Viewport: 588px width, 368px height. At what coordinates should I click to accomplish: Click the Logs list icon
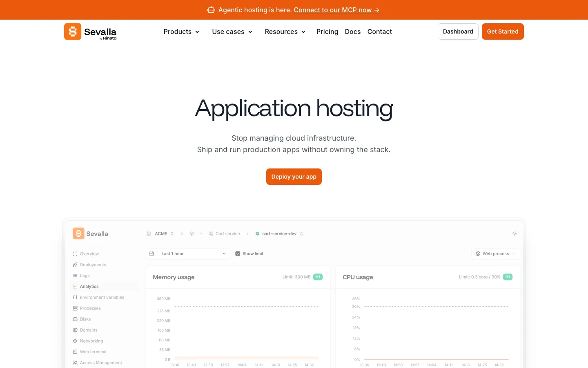75,276
